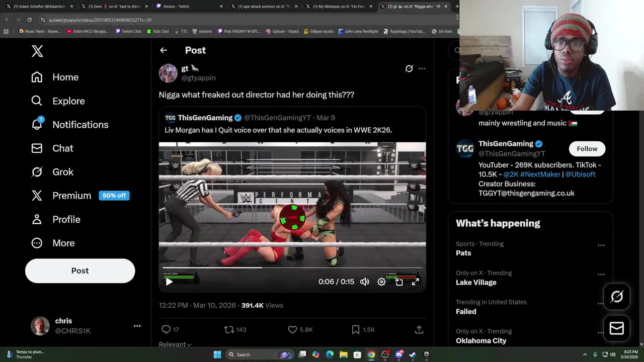Open Premium 50% off offer
Image resolution: width=644 pixels, height=362 pixels.
80,196
